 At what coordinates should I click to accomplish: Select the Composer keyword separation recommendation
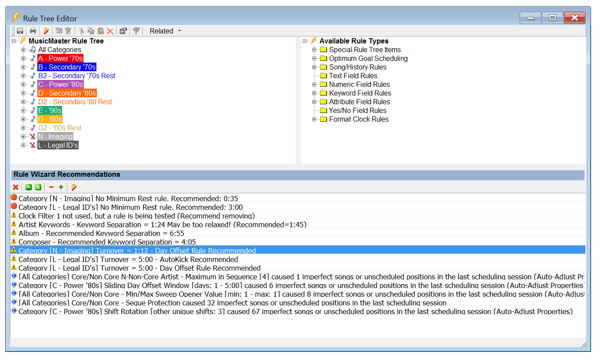(107, 242)
